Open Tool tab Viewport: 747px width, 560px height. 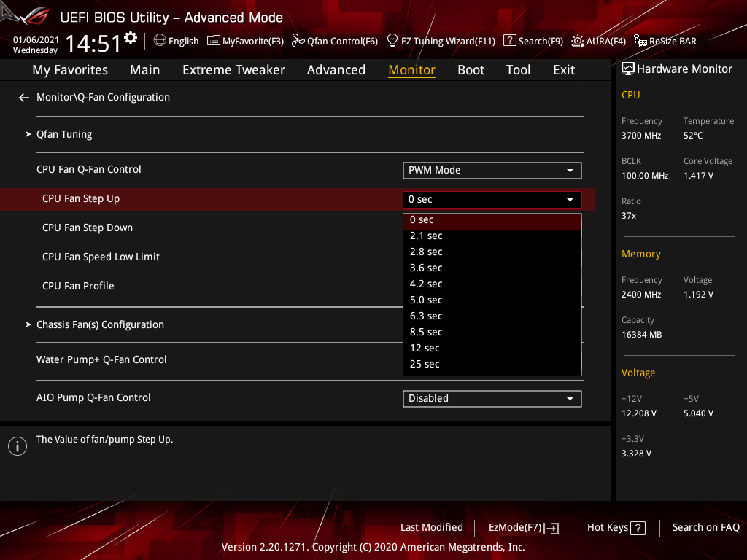tap(518, 70)
